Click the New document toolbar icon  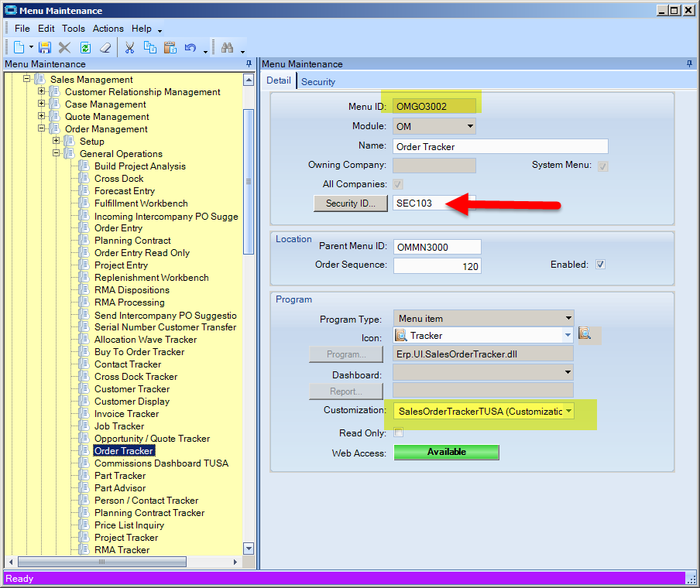[19, 48]
